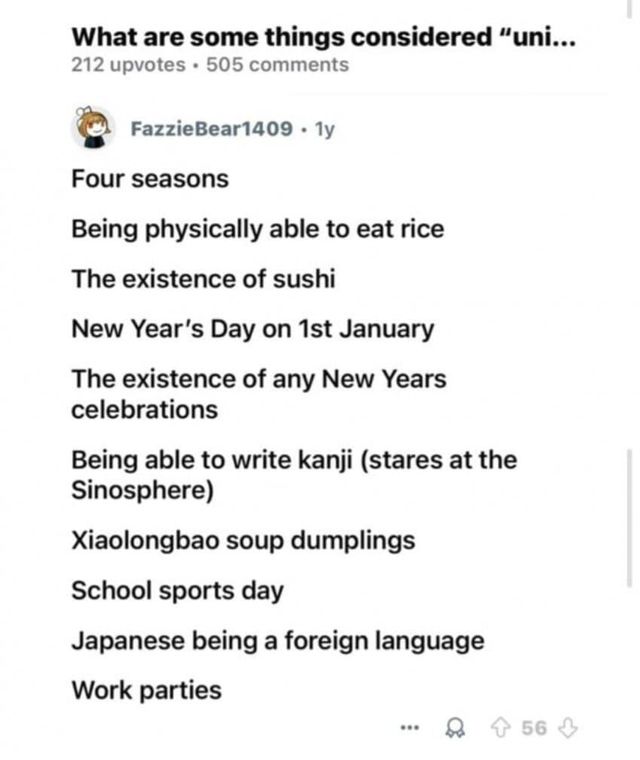Click the 212 upvotes count
The image size is (640, 760).
pyautogui.click(x=128, y=65)
